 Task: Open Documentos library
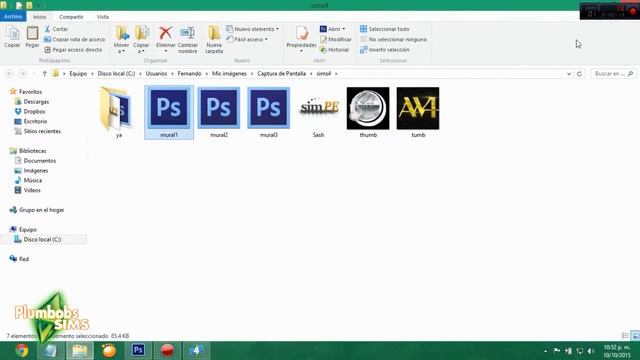tap(35, 161)
